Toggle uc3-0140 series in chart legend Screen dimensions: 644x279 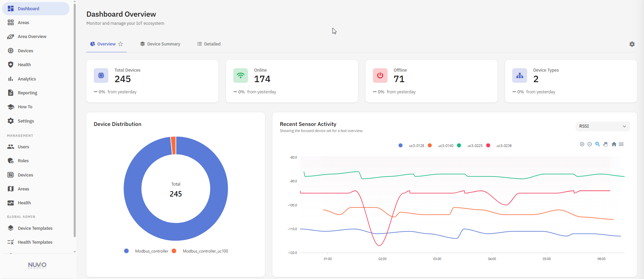tap(441, 146)
